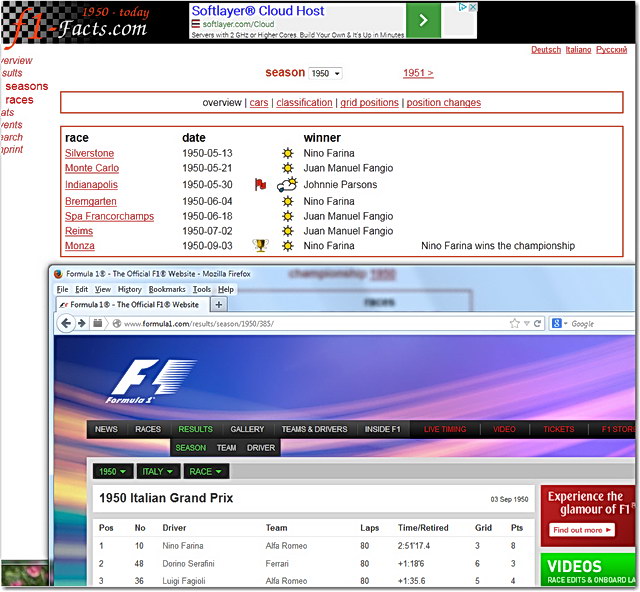Switch language to Deutsch
The width and height of the screenshot is (640, 592).
(546, 50)
